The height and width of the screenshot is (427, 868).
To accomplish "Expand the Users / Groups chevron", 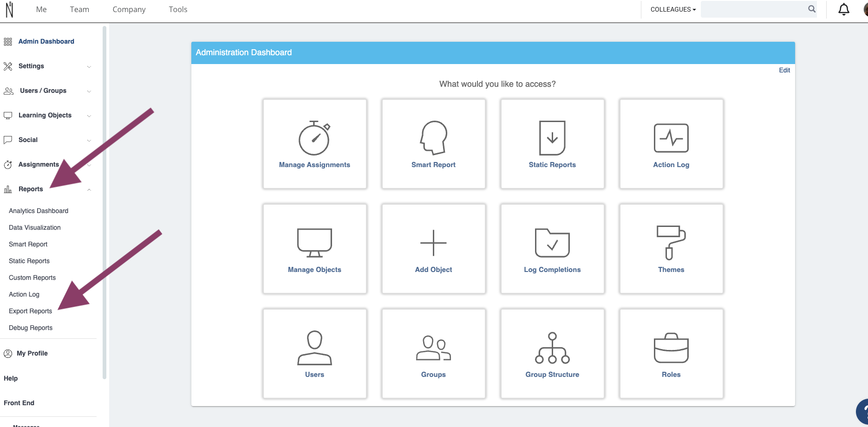I will point(89,91).
